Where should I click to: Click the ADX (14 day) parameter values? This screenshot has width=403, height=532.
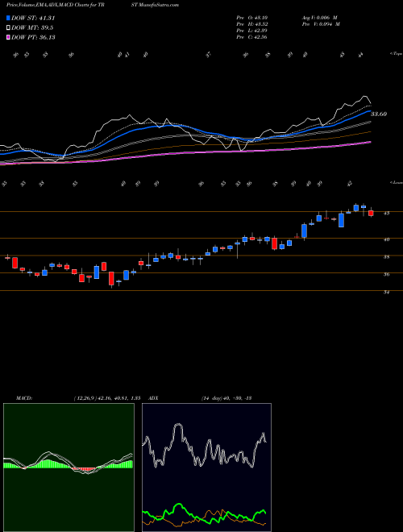point(226,398)
